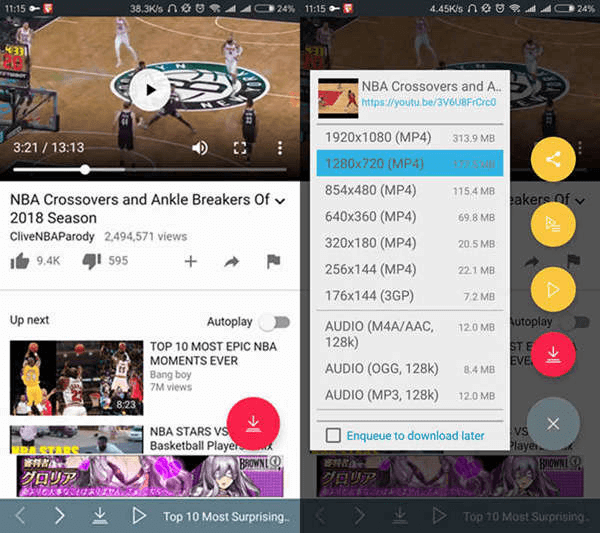Tap the alarm clock icon in left status bar
The image size is (600, 533).
(x=200, y=8)
